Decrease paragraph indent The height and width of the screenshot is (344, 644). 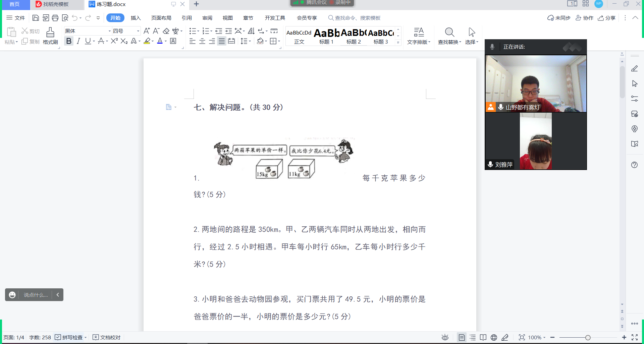[219, 31]
